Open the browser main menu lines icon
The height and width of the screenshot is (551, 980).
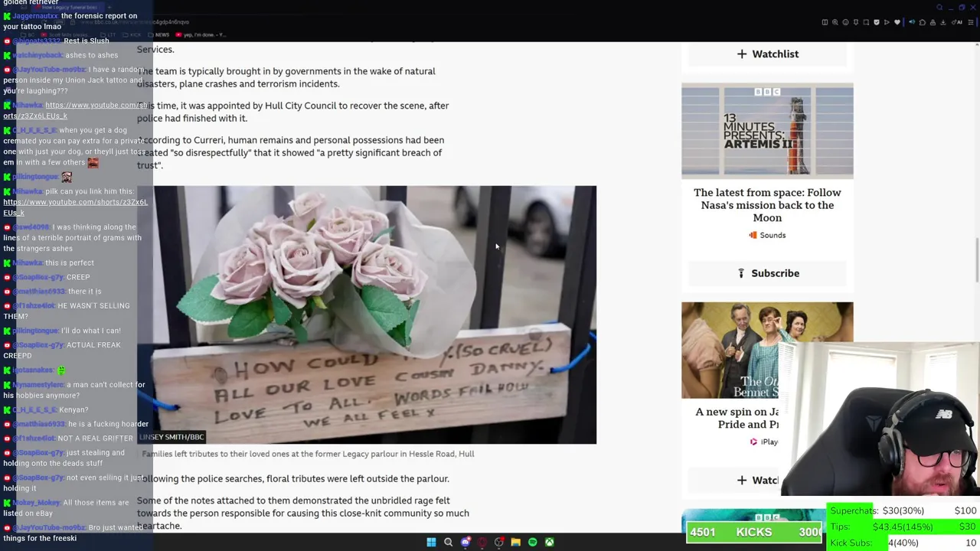(x=971, y=22)
